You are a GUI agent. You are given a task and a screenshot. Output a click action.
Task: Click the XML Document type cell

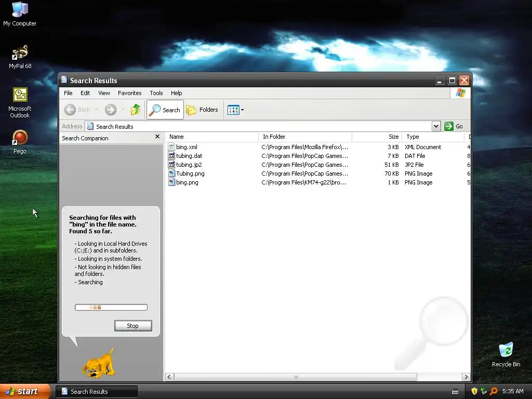[x=423, y=147]
